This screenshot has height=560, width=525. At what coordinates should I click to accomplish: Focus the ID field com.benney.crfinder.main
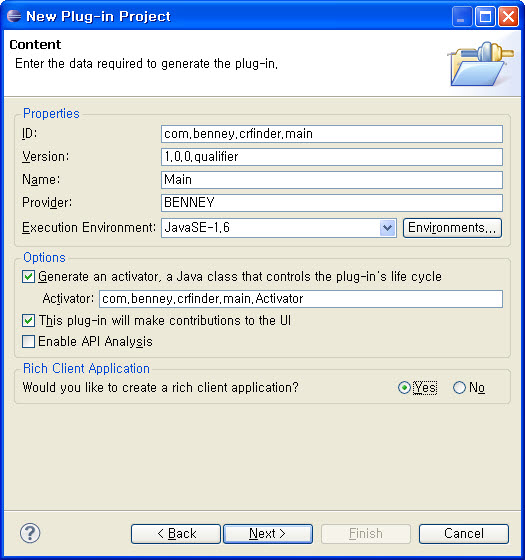(332, 134)
